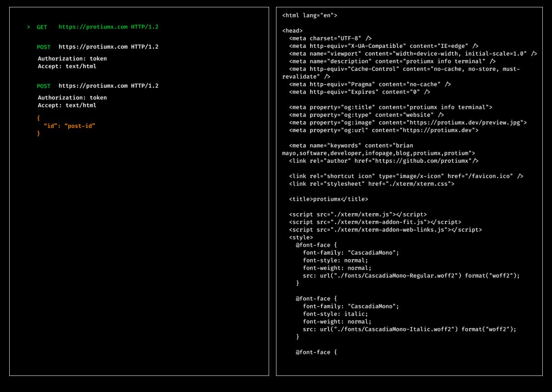Image resolution: width=552 pixels, height=392 pixels.
Task: Click the CascadiaMono-Italic.woff2 src line
Action: pyautogui.click(x=409, y=330)
